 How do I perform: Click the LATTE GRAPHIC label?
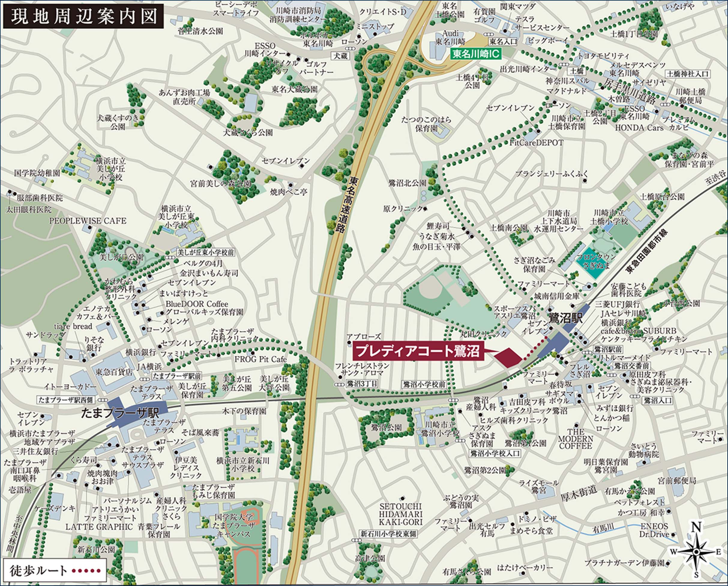click(99, 527)
